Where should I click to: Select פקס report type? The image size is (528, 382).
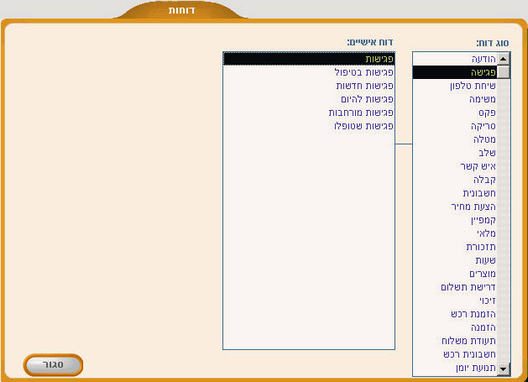click(455, 113)
